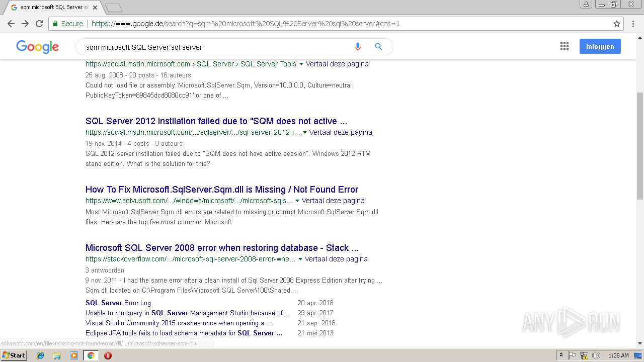Click the Secure padlock site info
This screenshot has width=644, height=362.
point(68,24)
